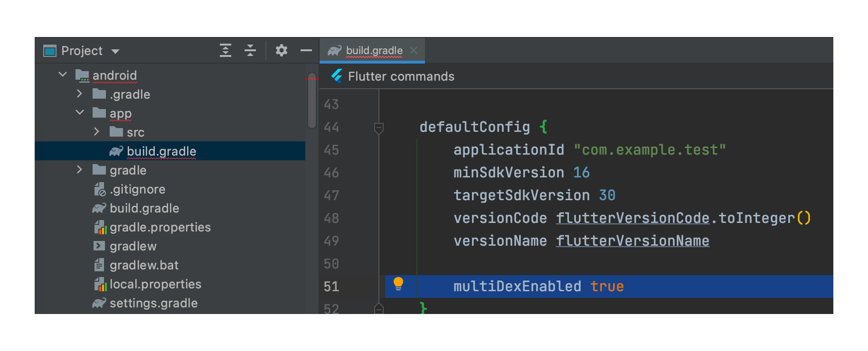Open gradle.properties in the project tree
Viewport: 868px width, 351px height.
point(160,227)
